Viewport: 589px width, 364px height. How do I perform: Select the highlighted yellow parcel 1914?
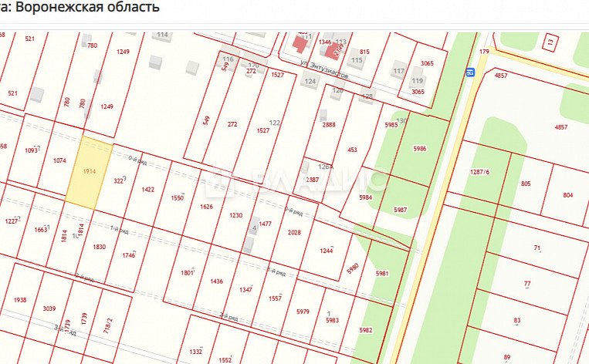[90, 173]
